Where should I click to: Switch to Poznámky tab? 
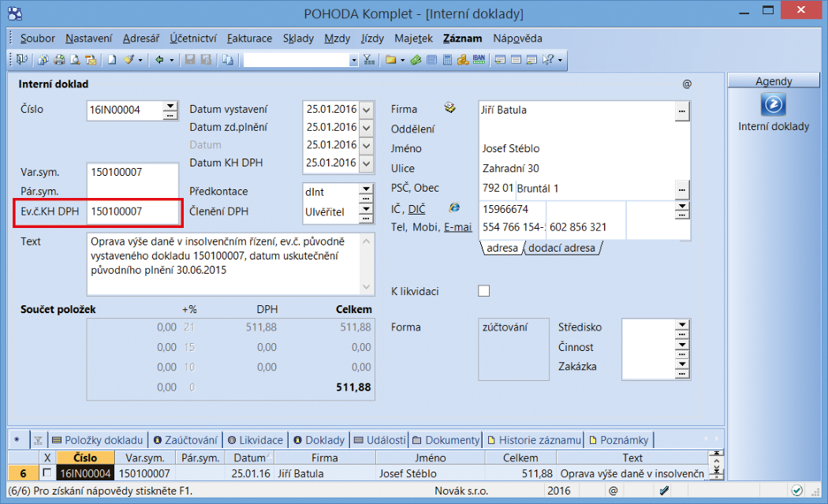618,440
